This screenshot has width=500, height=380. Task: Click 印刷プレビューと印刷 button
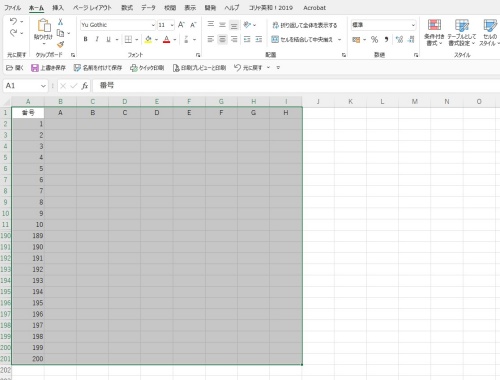pos(199,68)
